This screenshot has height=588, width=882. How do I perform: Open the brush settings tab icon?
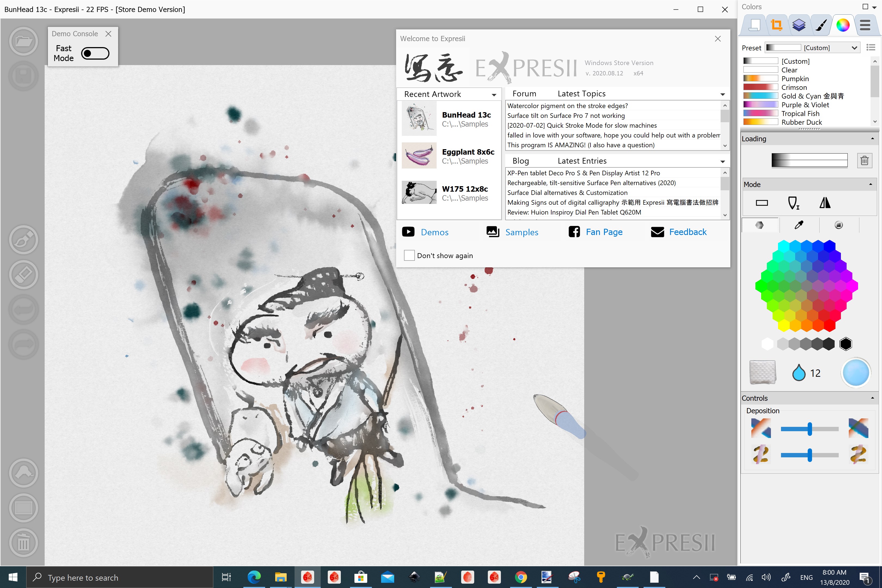(x=821, y=26)
